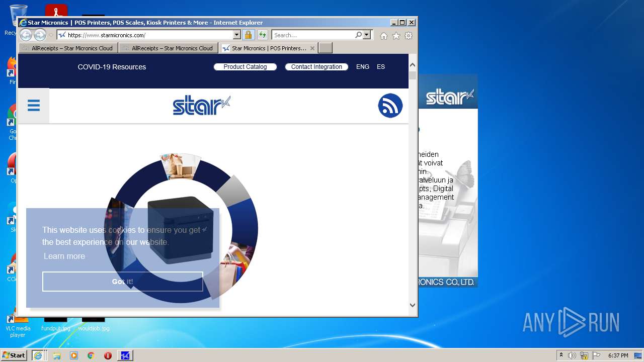The image size is (644, 362).
Task: Click the Search box in IE
Action: point(313,35)
